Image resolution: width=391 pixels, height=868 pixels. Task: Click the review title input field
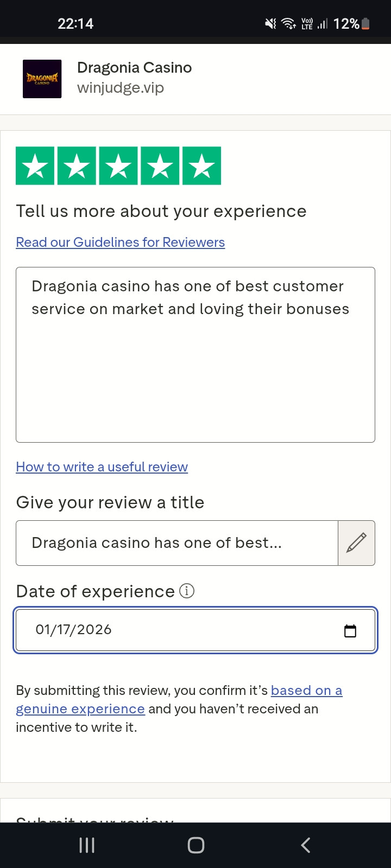(x=176, y=543)
